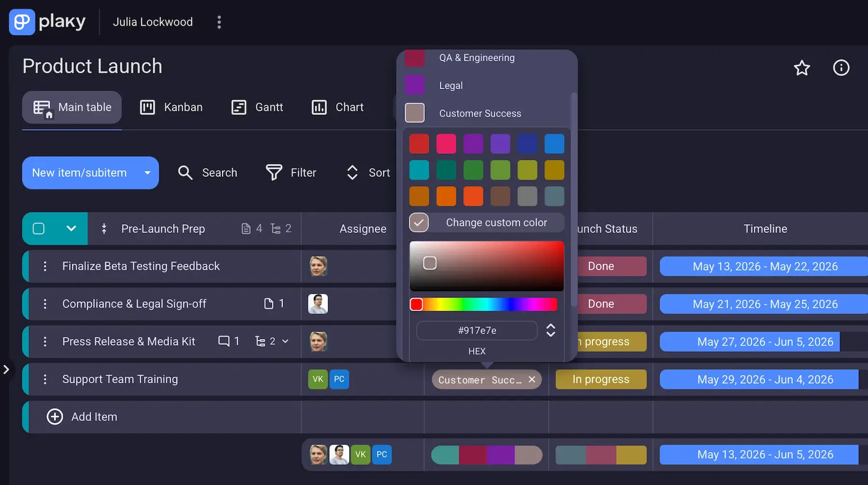Switch to the Kanban view
Screen dimensions: 868x485
tap(171, 107)
